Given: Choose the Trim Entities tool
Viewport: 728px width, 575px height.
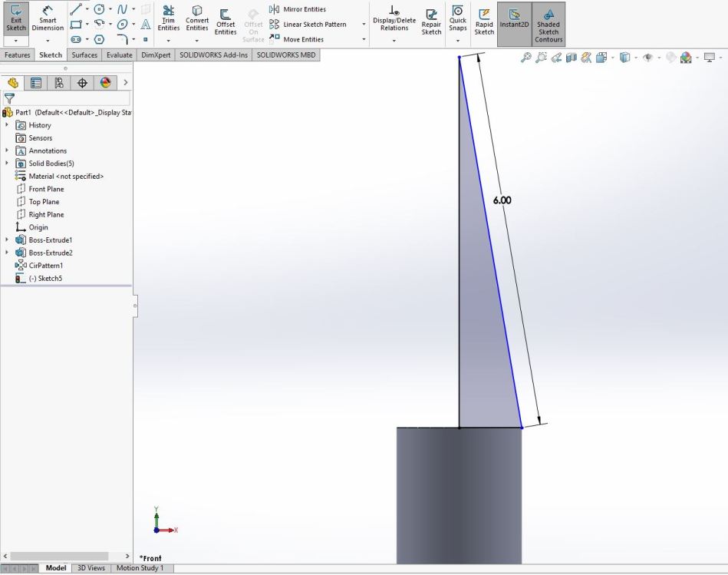Looking at the screenshot, I should [168, 18].
